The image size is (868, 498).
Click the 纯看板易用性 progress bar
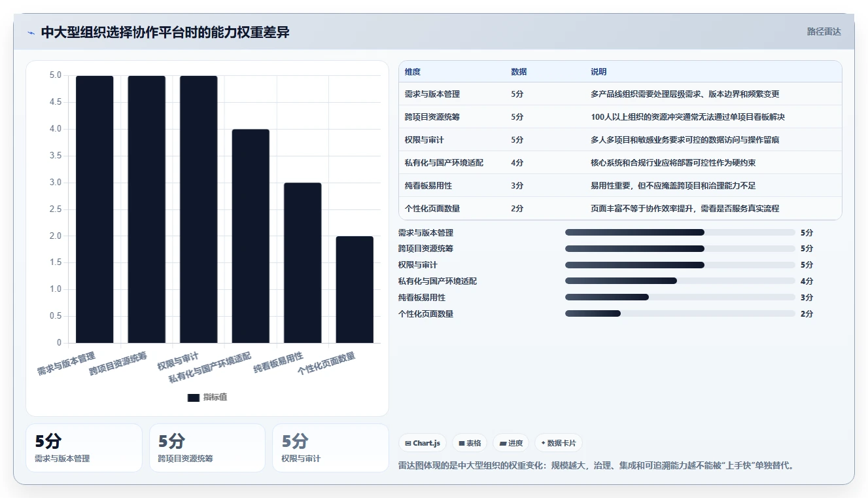(680, 297)
